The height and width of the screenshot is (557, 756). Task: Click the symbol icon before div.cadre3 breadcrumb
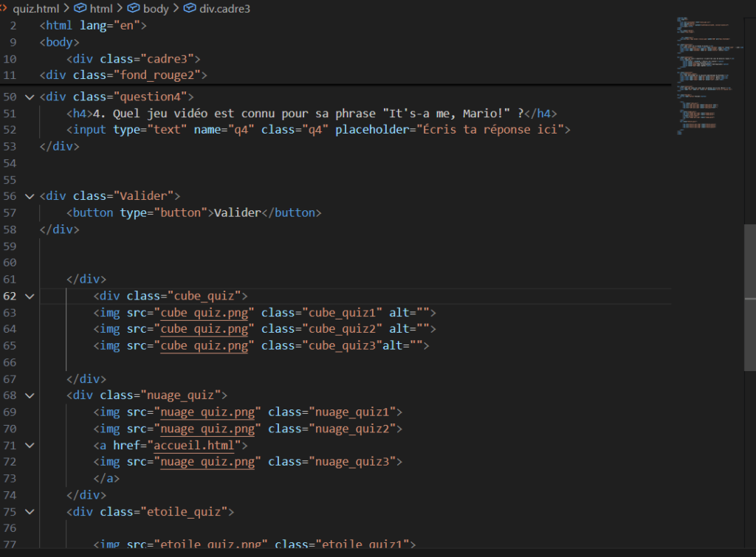coord(190,8)
